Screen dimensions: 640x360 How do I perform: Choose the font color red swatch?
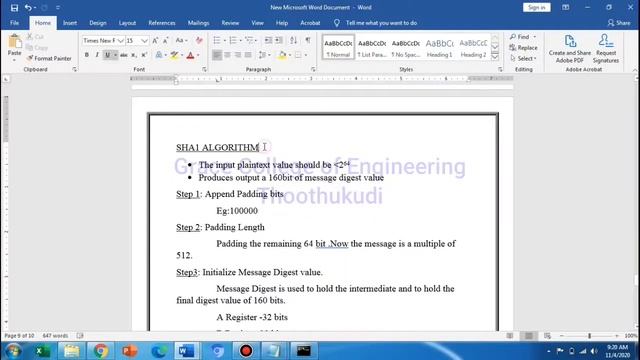pyautogui.click(x=190, y=55)
